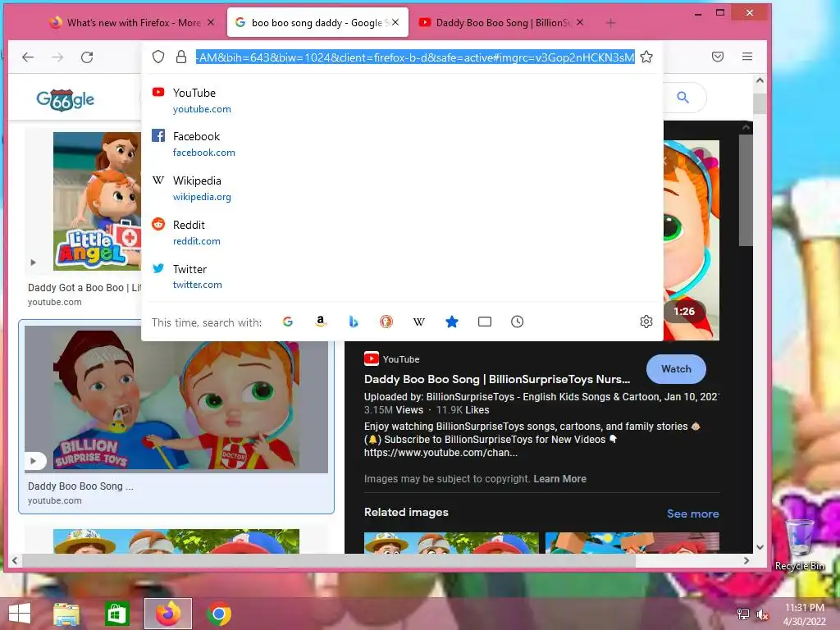Click the 'Daddy Boo Boo Song ...' result caption
This screenshot has height=630, width=840.
click(x=80, y=486)
